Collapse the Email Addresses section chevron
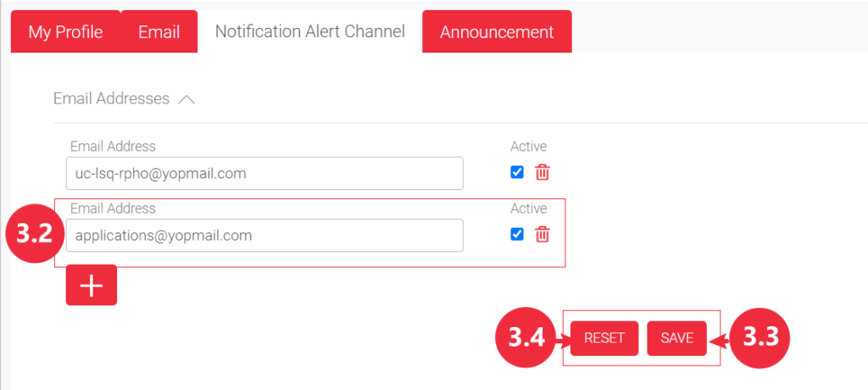 [186, 99]
